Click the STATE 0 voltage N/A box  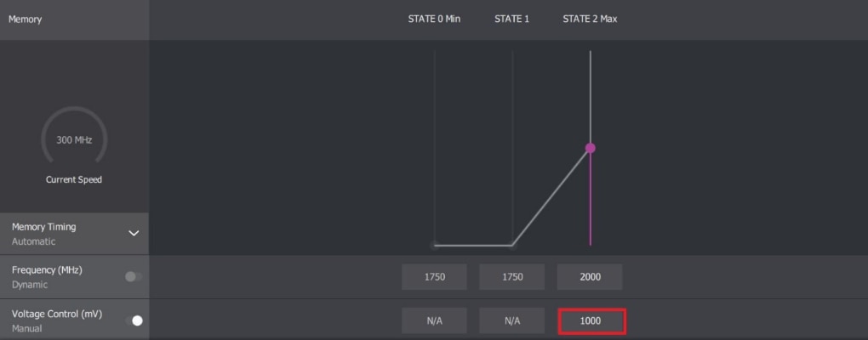[x=434, y=321]
